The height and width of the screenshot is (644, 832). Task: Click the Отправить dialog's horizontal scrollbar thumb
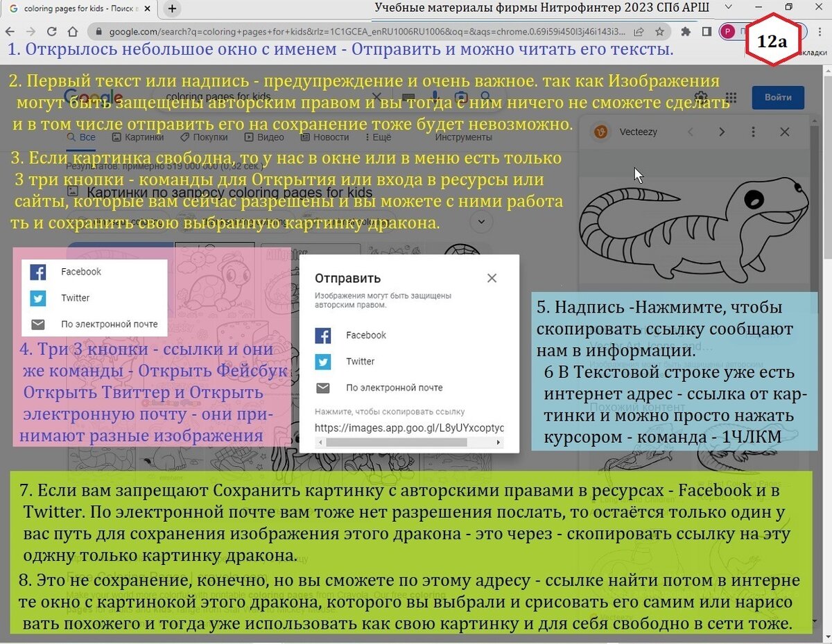pos(398,442)
